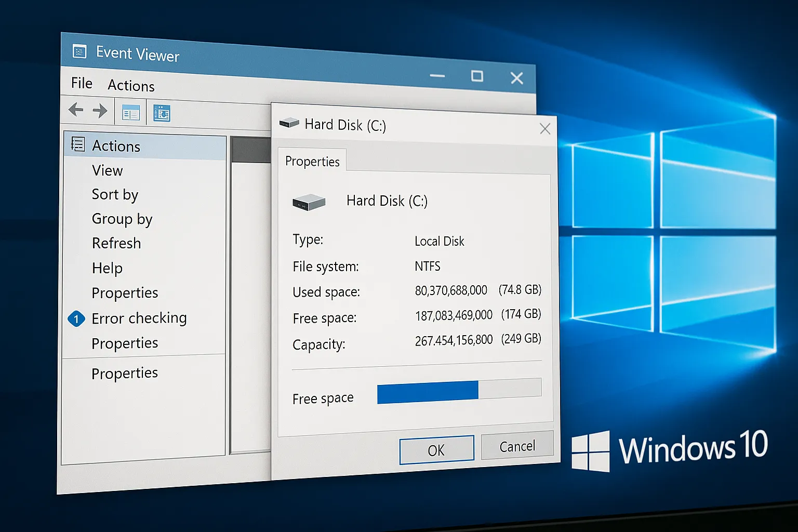Click the Capacity: label

[x=318, y=344]
